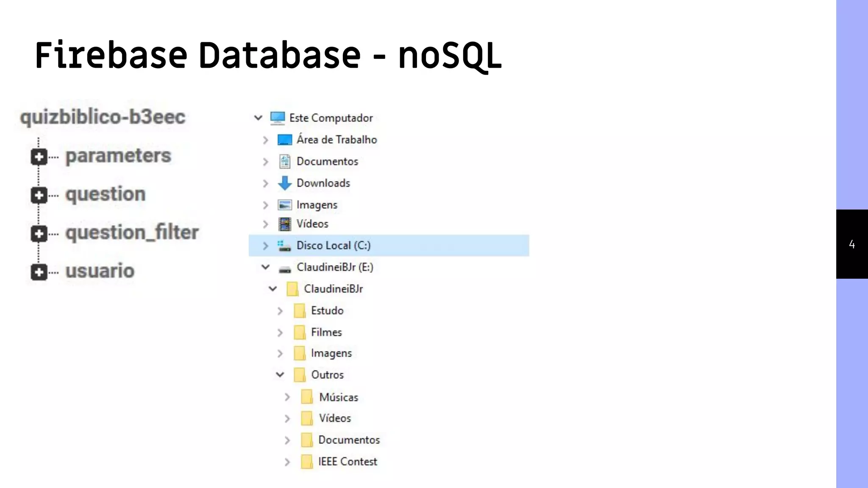
Task: Click the Imagens library picture icon
Action: pos(285,205)
